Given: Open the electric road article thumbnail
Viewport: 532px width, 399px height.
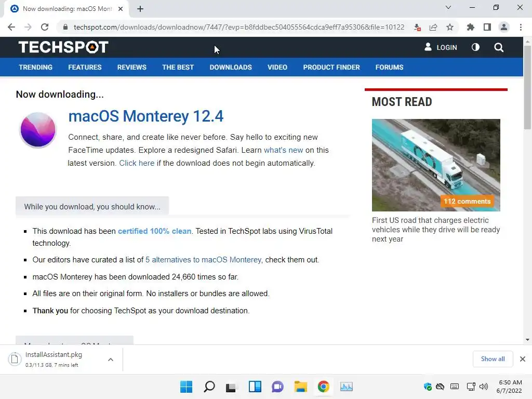Looking at the screenshot, I should click(x=436, y=165).
